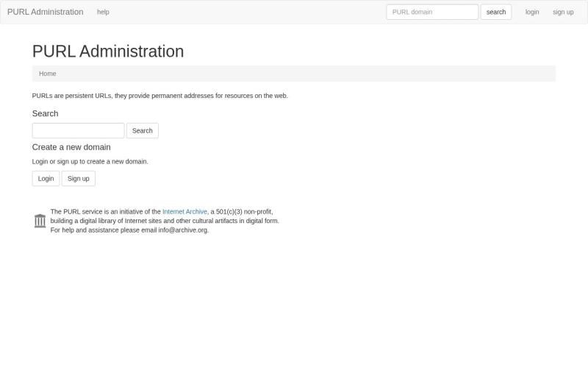Click the info@archive.org email text
Viewport: 588px width, 368px height.
pos(182,230)
